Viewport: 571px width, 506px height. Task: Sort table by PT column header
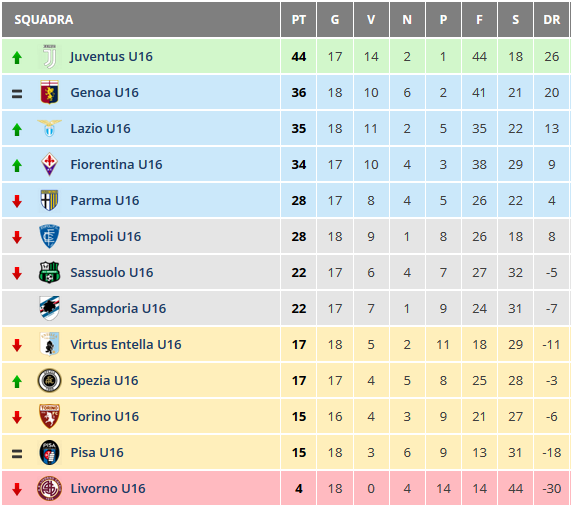coord(298,20)
